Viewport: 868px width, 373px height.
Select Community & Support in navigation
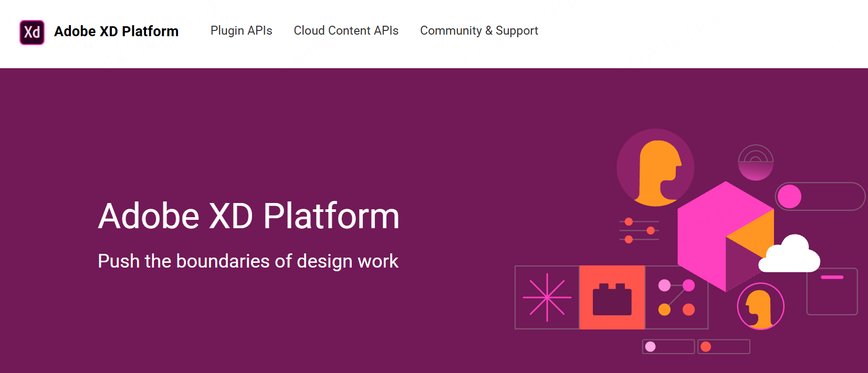pyautogui.click(x=479, y=31)
